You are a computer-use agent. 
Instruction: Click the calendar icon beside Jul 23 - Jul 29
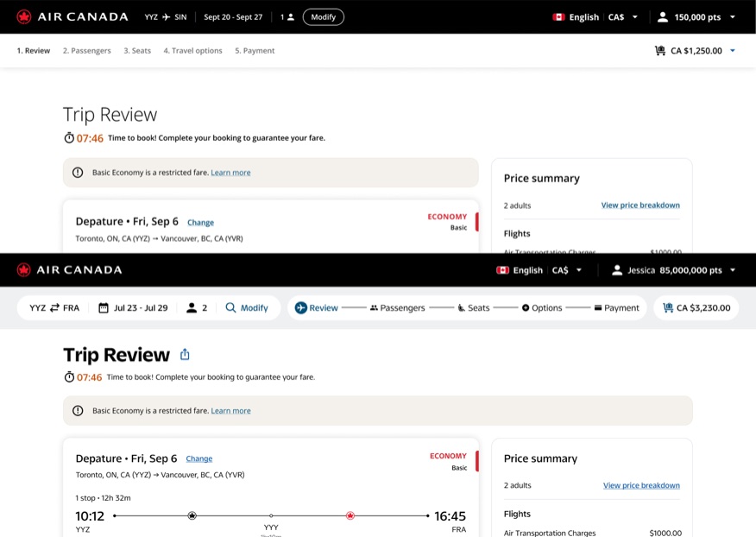104,308
